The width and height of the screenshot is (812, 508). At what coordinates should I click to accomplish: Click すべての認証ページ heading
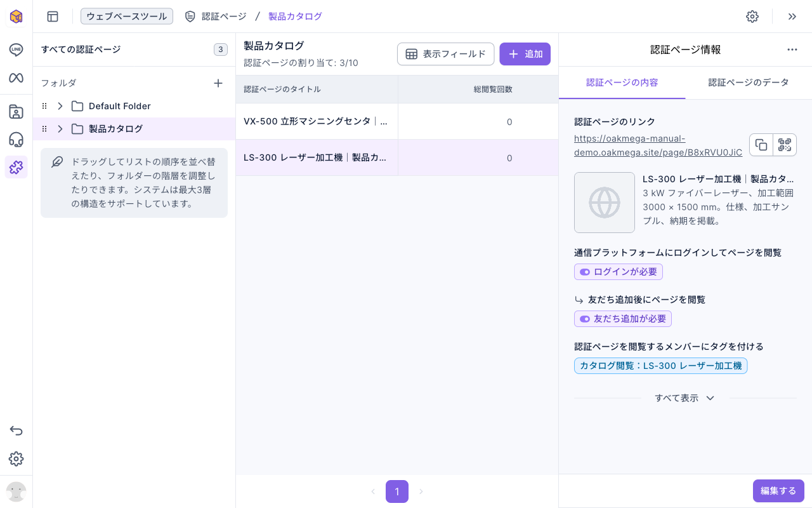[x=81, y=50]
